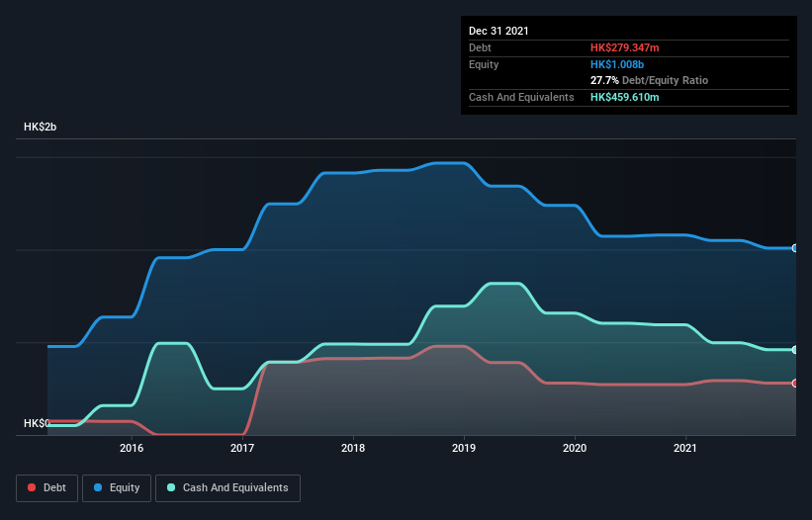Select the red Debt endpoint marker
812x520 pixels.
(x=795, y=383)
